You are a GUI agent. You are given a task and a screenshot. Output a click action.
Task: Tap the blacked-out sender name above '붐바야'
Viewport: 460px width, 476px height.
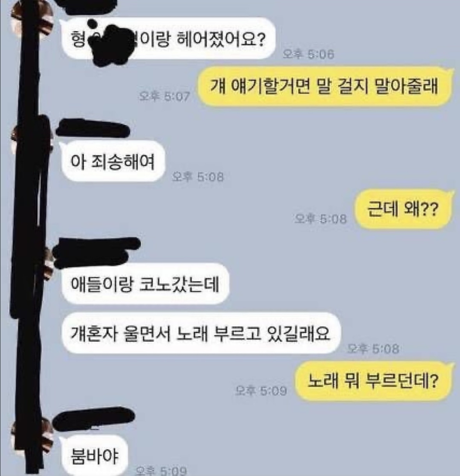pos(93,419)
